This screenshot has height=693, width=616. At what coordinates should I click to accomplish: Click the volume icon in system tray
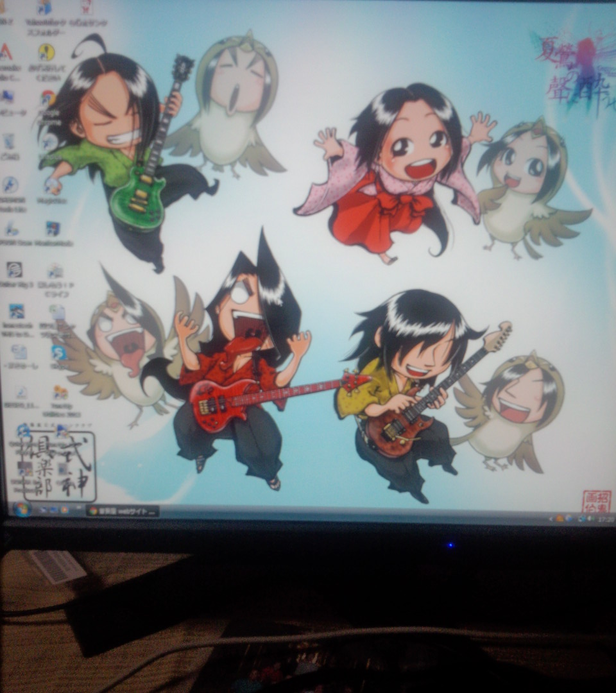(x=591, y=519)
